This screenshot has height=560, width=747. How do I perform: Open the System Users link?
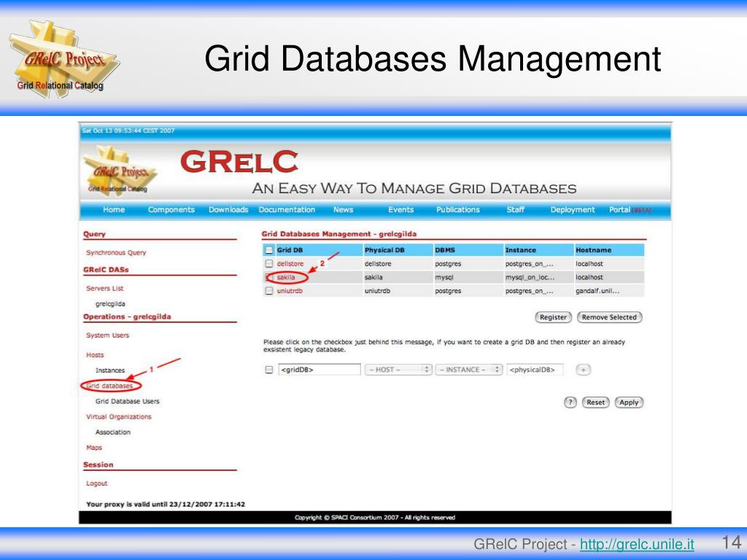108,335
